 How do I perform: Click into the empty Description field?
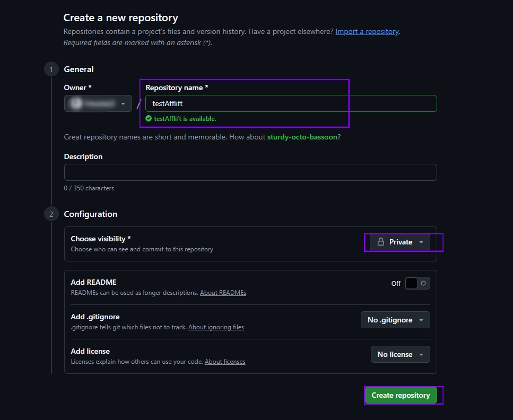250,172
